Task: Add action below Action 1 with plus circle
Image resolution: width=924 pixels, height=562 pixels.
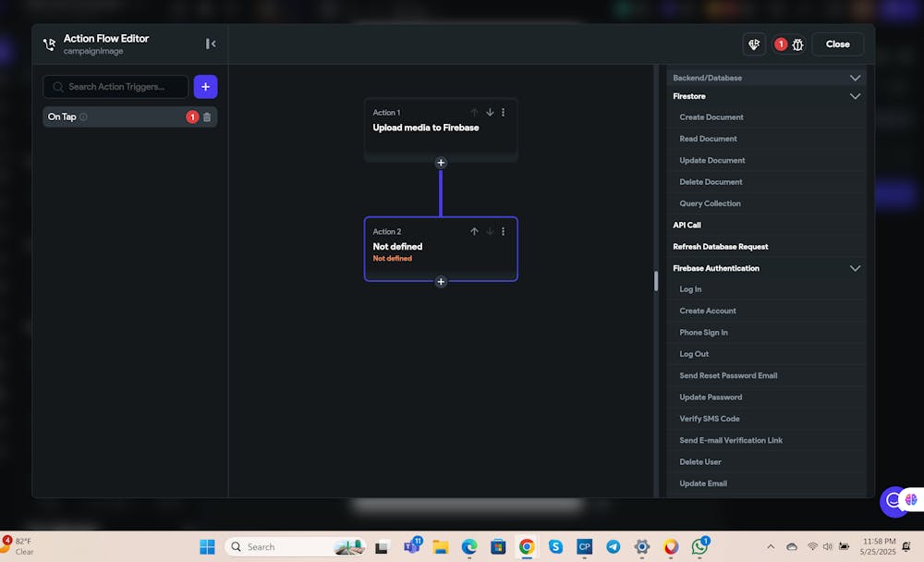Action: pyautogui.click(x=441, y=163)
